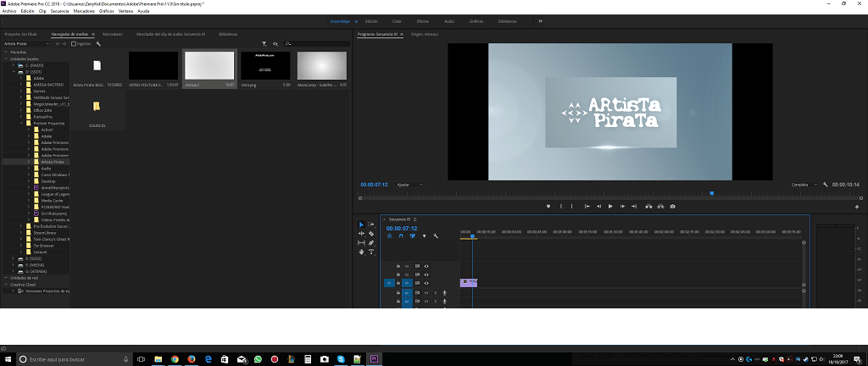
Task: Expand the AMEGA BASTERD folder
Action: pyautogui.click(x=21, y=85)
